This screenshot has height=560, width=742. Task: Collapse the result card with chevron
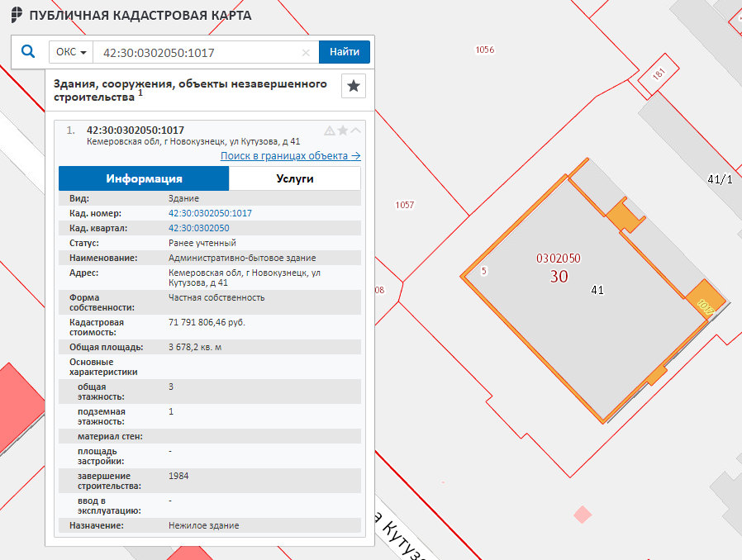(x=356, y=130)
